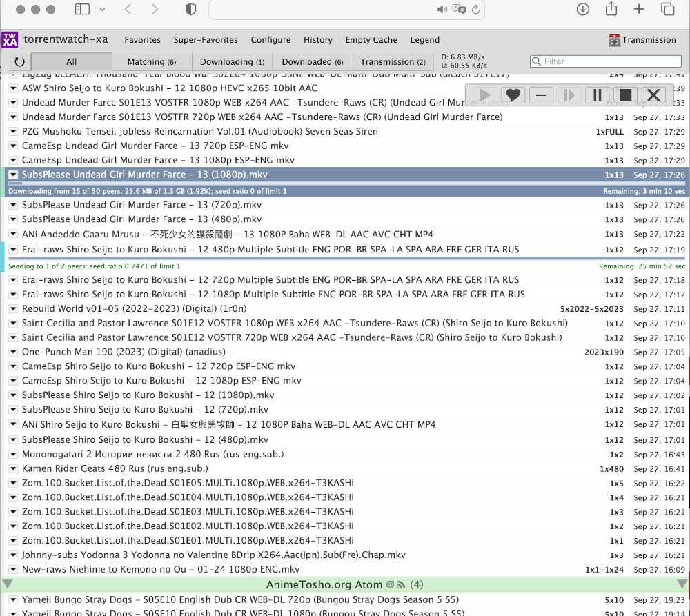Expand the Kamen Rider Geats 480 row arrow
The width and height of the screenshot is (690, 616).
click(13, 468)
